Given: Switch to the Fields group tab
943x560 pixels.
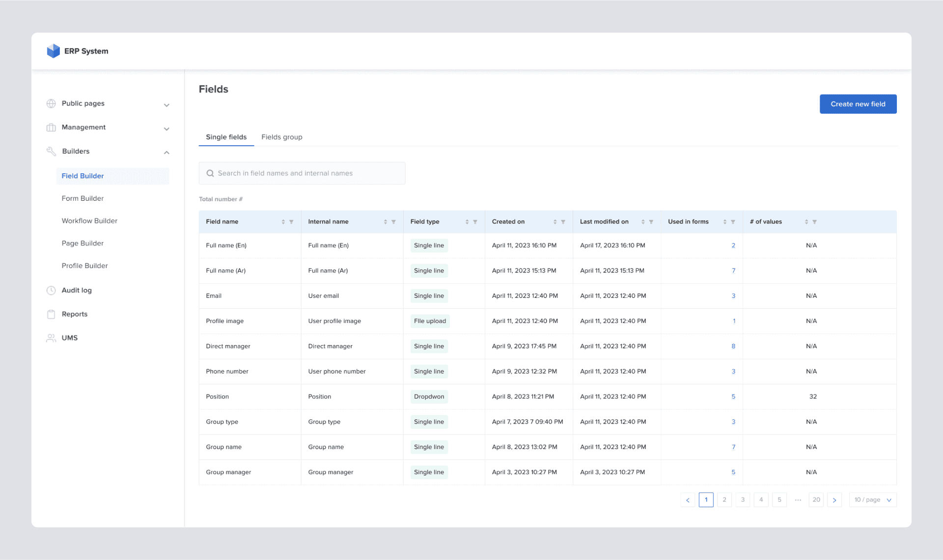Looking at the screenshot, I should (281, 137).
